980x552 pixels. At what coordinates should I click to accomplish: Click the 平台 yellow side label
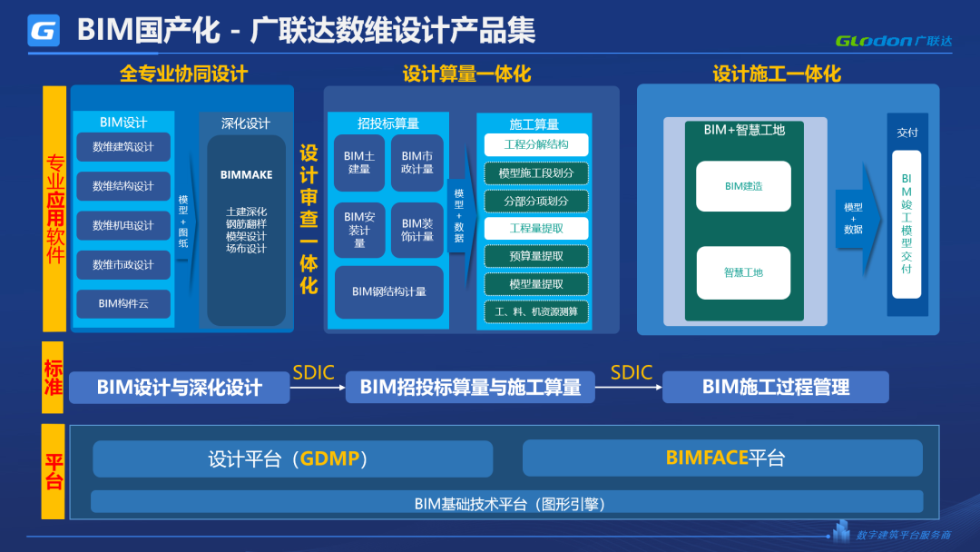54,472
